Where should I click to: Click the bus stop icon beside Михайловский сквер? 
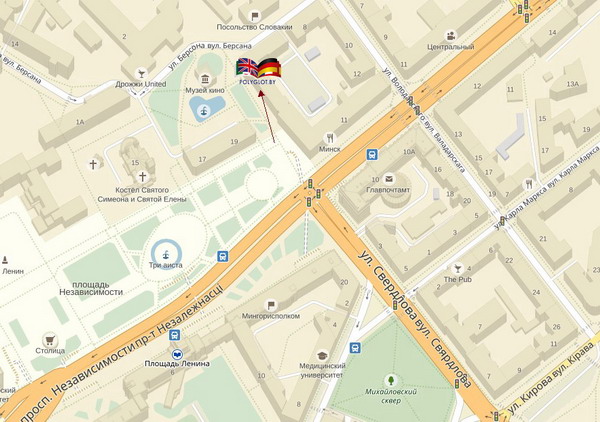355,348
